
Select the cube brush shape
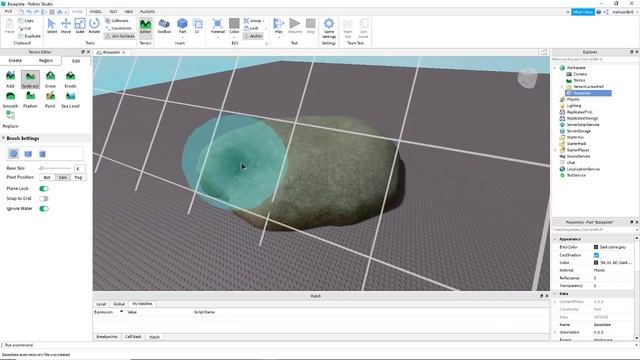(28, 154)
